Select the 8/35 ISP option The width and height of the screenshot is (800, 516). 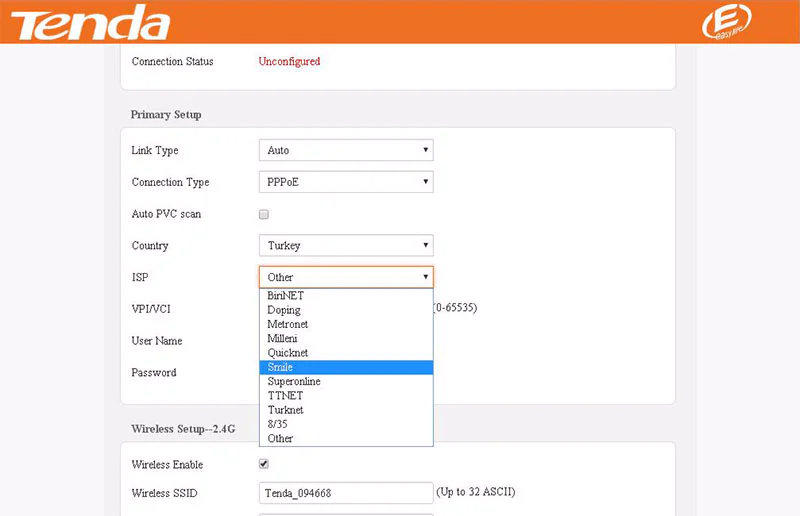click(x=346, y=424)
